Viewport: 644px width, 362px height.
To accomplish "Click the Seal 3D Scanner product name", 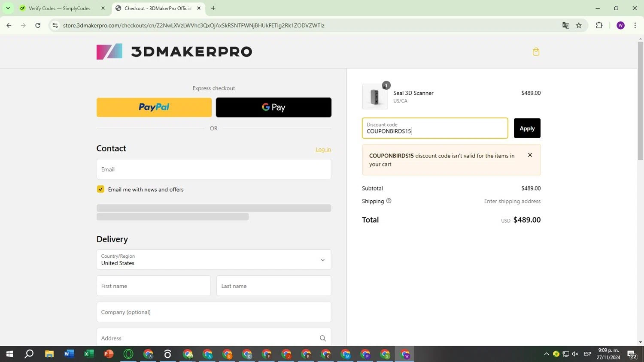I will coord(413,93).
